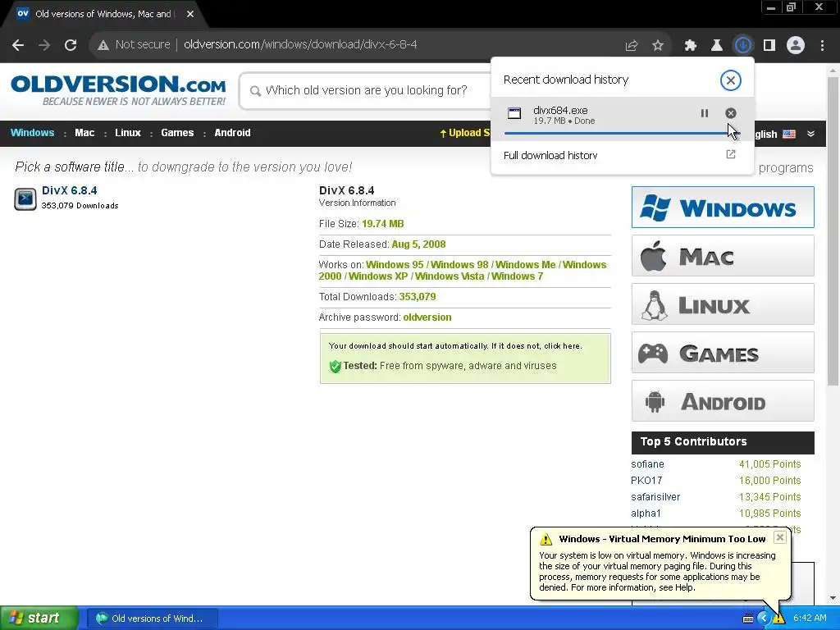Open the Android category banner
Screen dimensions: 840x630
tap(723, 400)
